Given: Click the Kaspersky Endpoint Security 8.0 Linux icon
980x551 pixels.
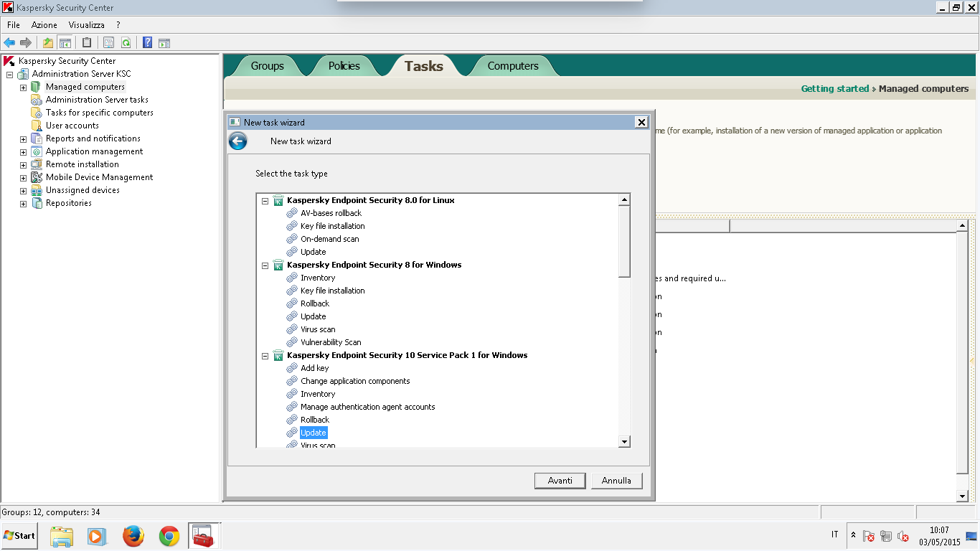Looking at the screenshot, I should click(278, 200).
